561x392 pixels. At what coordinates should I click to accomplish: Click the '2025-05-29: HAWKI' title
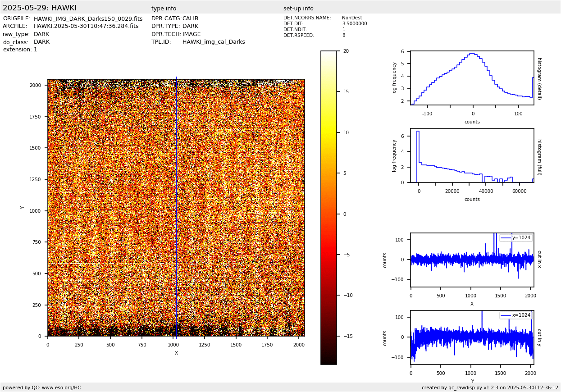point(40,8)
